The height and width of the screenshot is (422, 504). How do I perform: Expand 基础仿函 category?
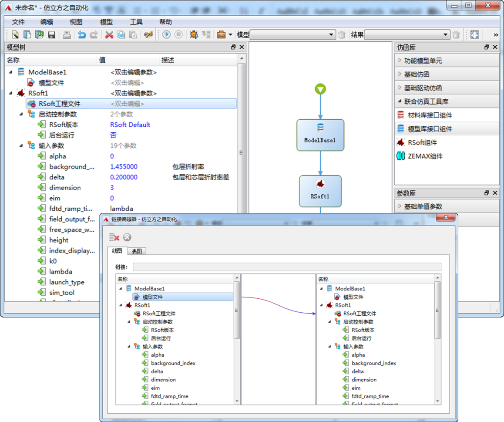(400, 74)
